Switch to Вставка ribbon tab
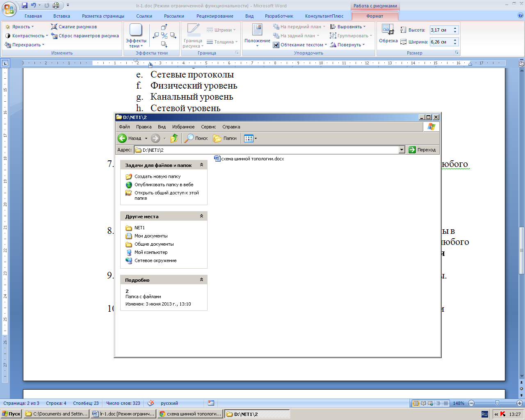The width and height of the screenshot is (525, 420). (x=62, y=16)
